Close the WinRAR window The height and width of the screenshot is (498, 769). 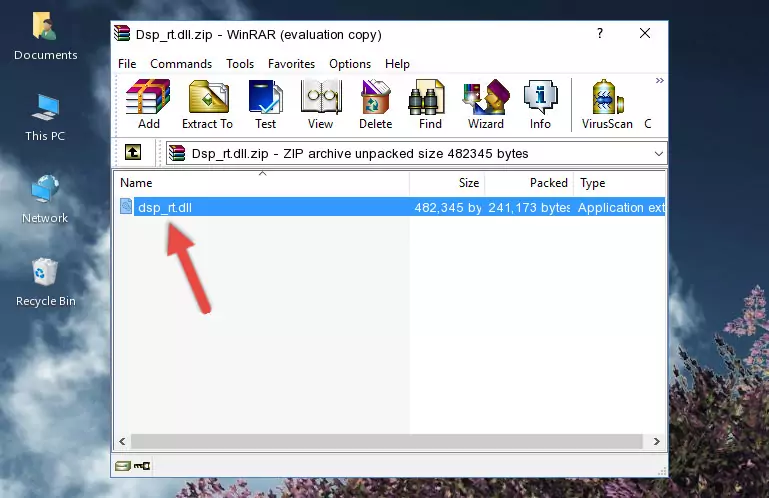pyautogui.click(x=645, y=33)
